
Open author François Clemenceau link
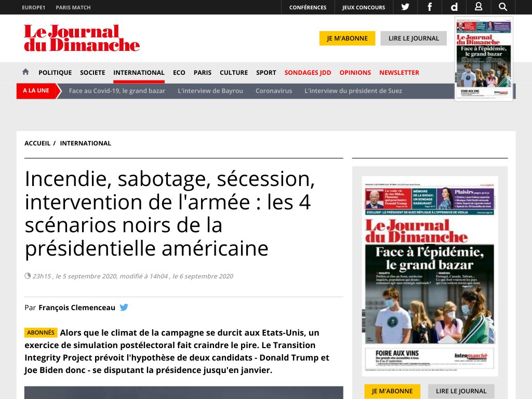(77, 308)
